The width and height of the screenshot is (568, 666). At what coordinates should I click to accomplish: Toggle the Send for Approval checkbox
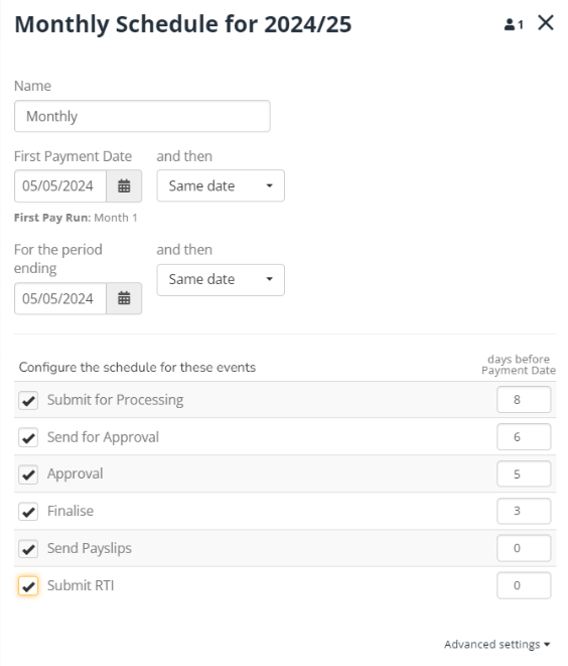28,437
